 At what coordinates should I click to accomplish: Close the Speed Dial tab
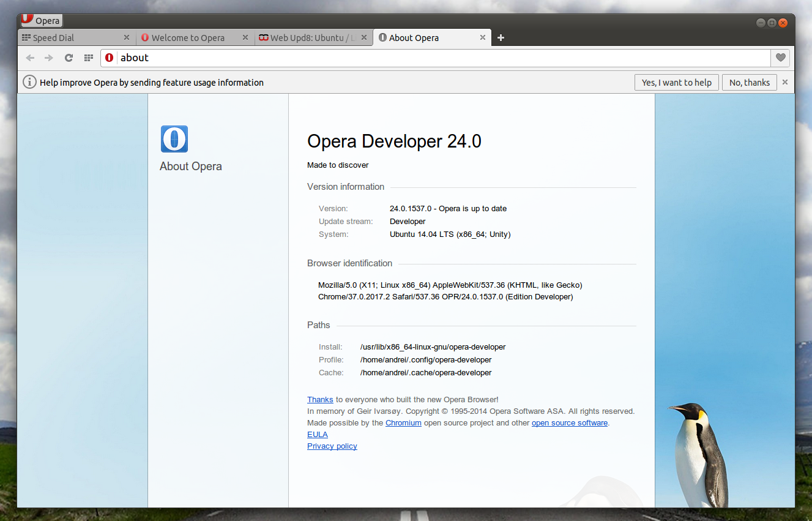pyautogui.click(x=127, y=37)
